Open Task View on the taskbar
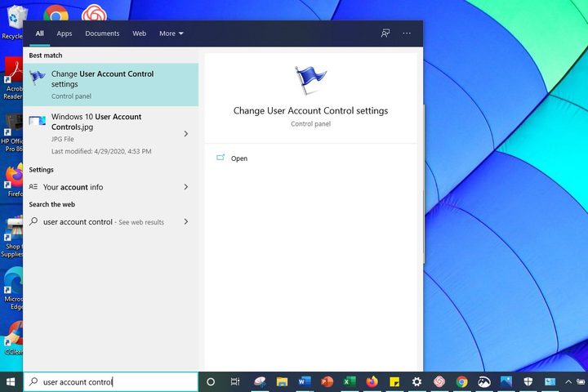Image resolution: width=588 pixels, height=392 pixels. click(x=234, y=382)
